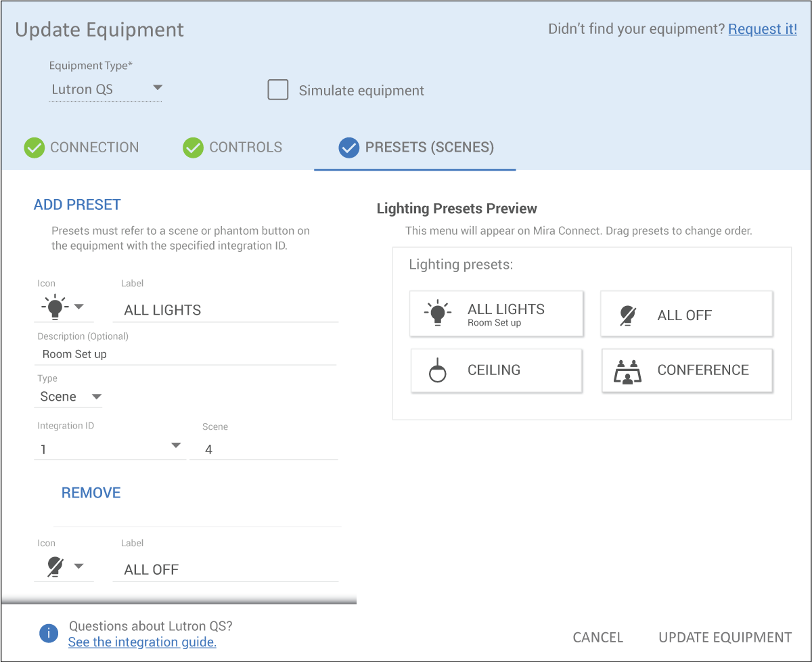
Task: Click the blue info icon at bottom
Action: point(49,634)
